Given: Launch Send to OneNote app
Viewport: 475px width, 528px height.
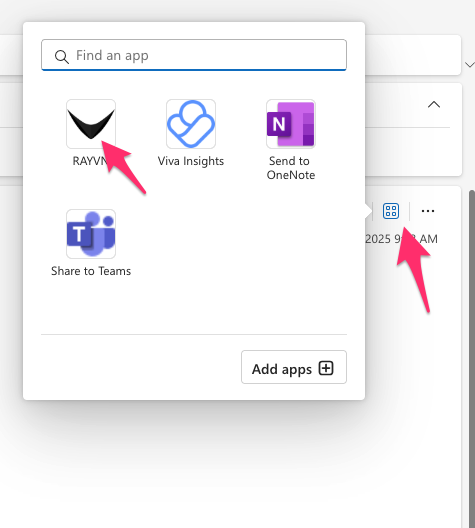Looking at the screenshot, I should pos(291,124).
